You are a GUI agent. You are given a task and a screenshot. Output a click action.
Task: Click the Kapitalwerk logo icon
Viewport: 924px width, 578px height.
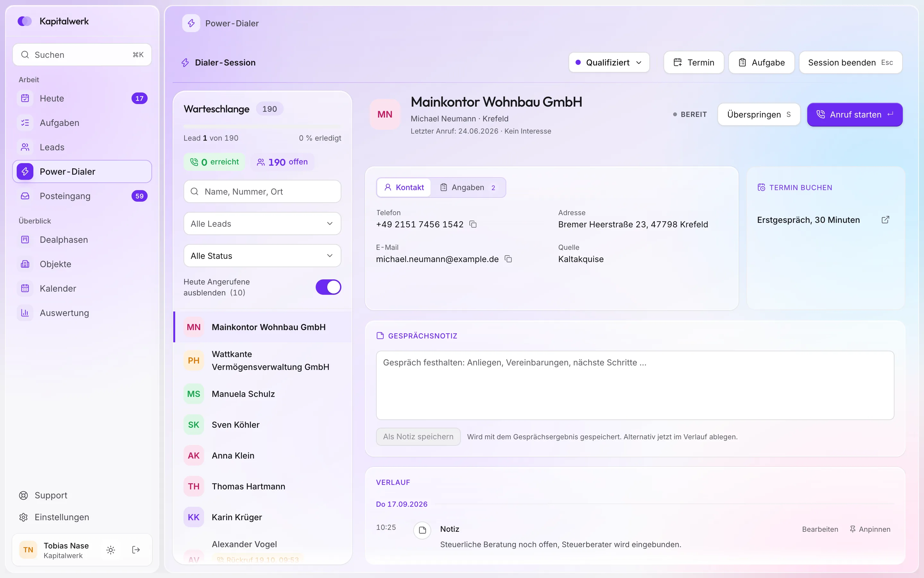point(25,21)
